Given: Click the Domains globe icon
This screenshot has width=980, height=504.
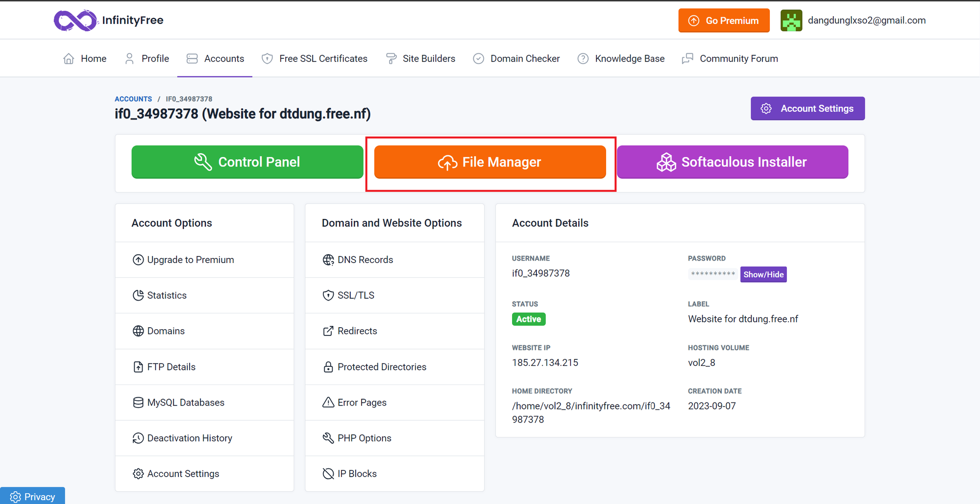Looking at the screenshot, I should (x=138, y=331).
